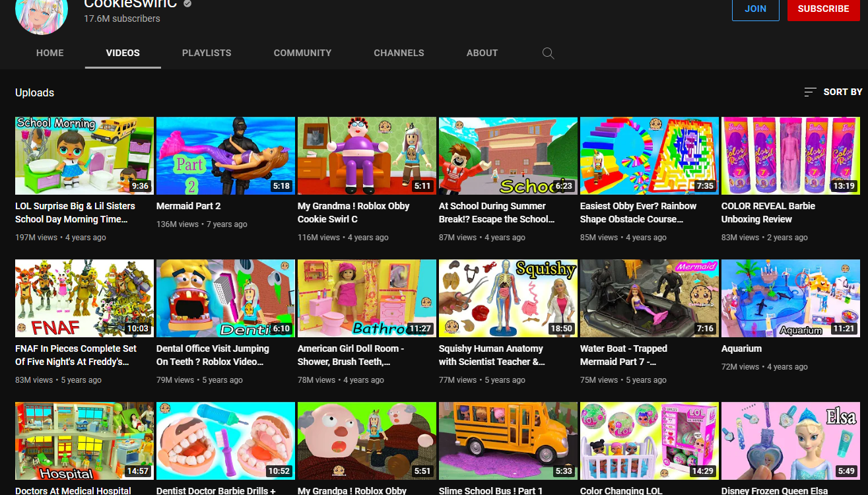
Task: Open 'COLOR REVEAL Barbie Unboxing Review' title
Action: pyautogui.click(x=768, y=213)
